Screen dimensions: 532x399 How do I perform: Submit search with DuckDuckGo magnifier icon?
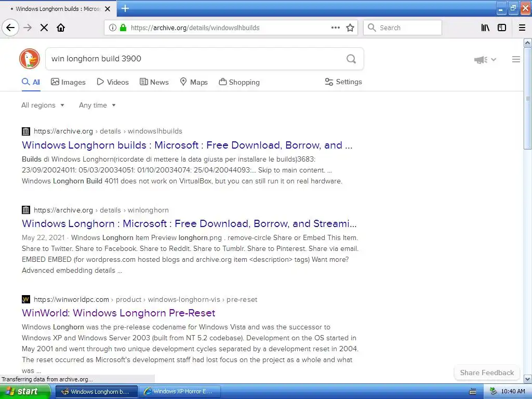[351, 59]
